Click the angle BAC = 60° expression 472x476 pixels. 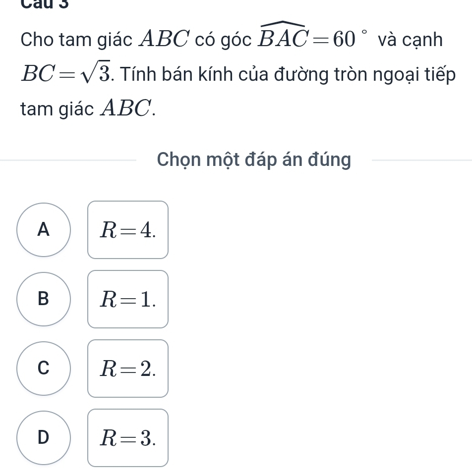pyautogui.click(x=313, y=37)
